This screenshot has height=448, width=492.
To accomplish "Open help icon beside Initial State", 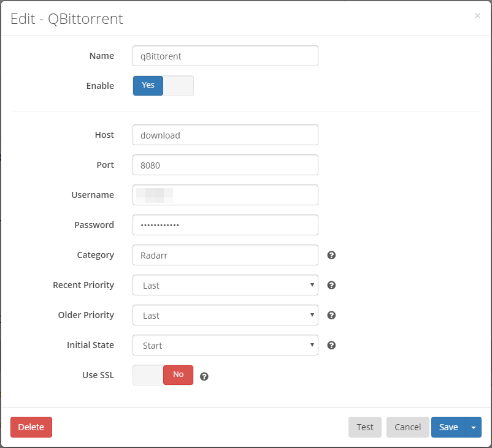I will (x=331, y=345).
